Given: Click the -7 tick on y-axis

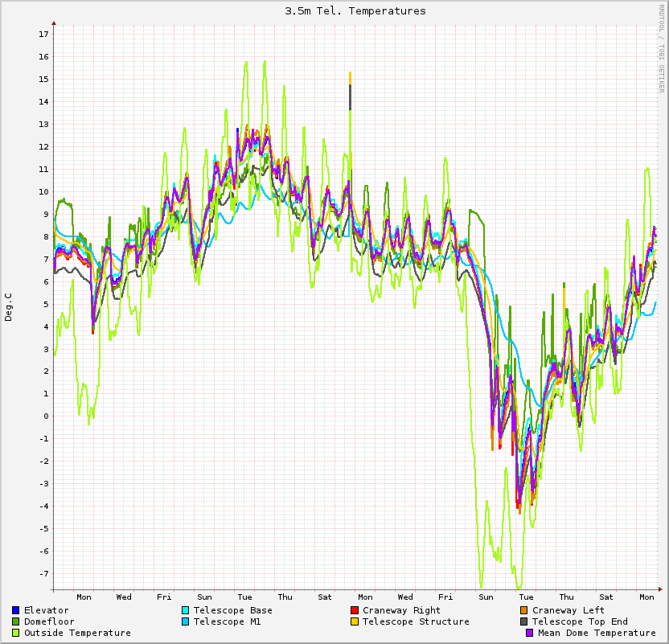Looking at the screenshot, I should click(x=42, y=574).
